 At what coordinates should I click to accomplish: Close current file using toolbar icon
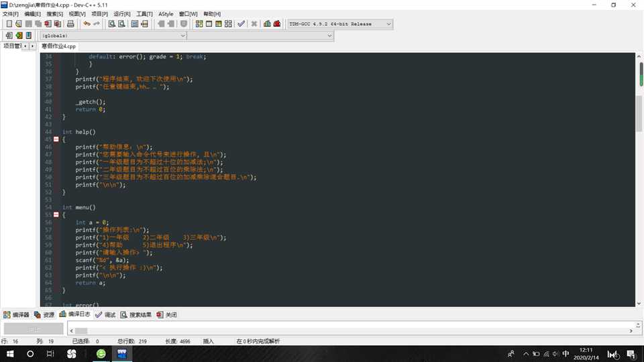click(x=48, y=24)
